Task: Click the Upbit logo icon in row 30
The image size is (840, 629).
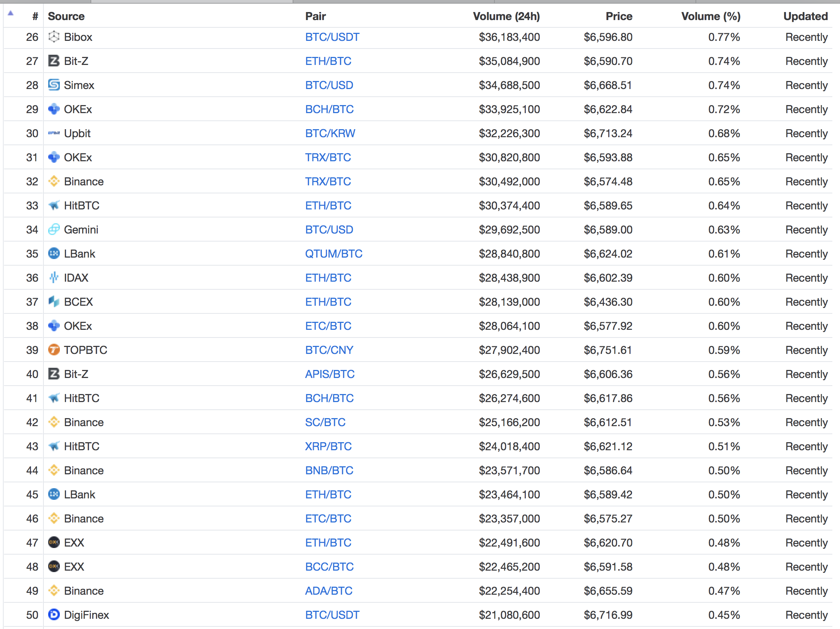Action: [x=54, y=133]
